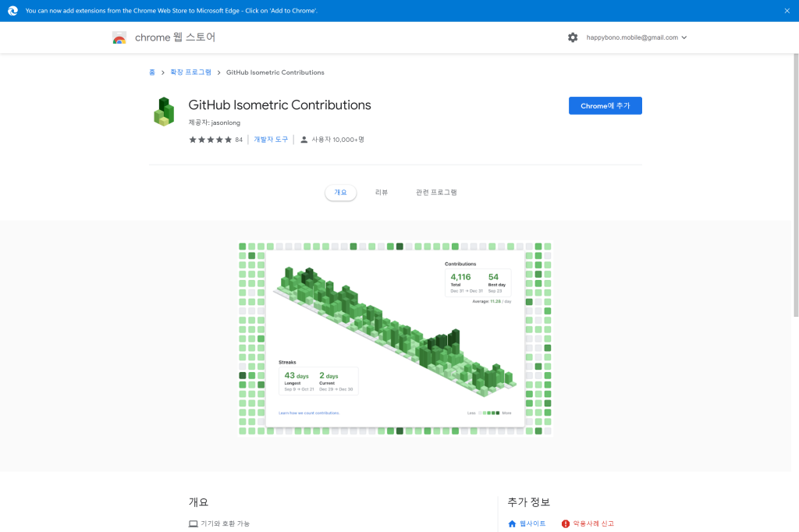The width and height of the screenshot is (799, 532).
Task: Open the chrome 웹 스토어 title link
Action: click(x=175, y=37)
